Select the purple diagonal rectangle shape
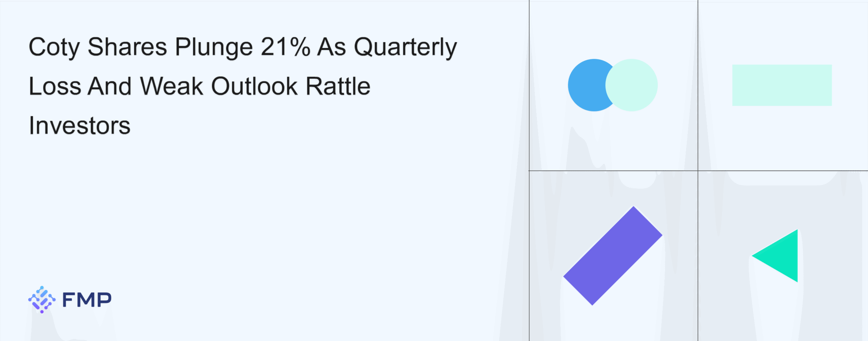The image size is (868, 341). [x=613, y=256]
